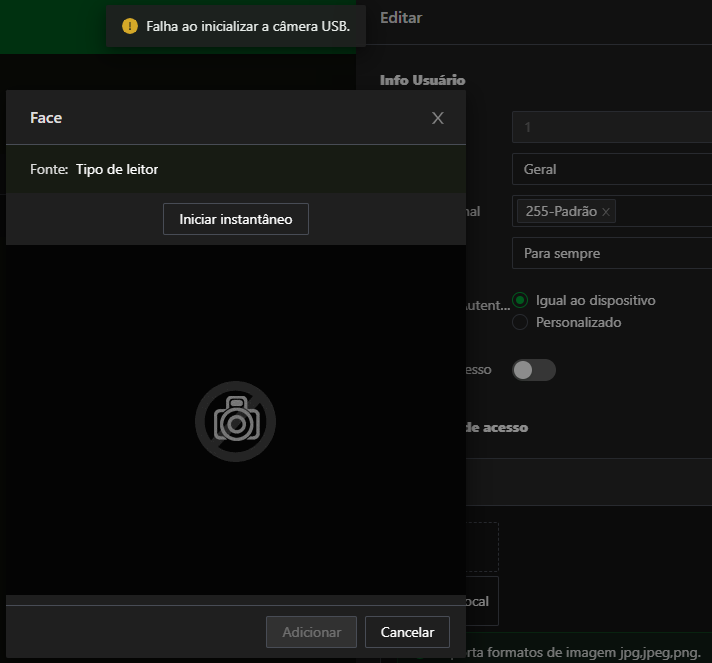Click the 'Info Usuário' section heading

422,80
